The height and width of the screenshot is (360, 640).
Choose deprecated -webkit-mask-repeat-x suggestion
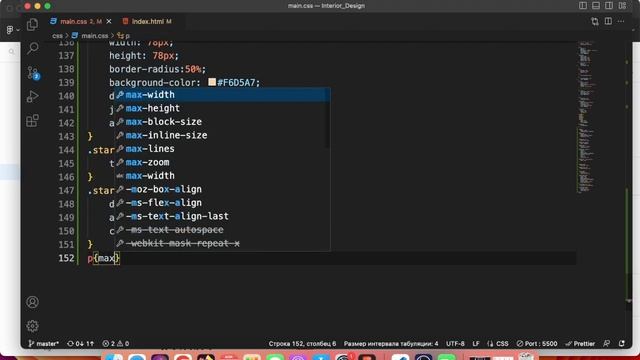point(222,243)
